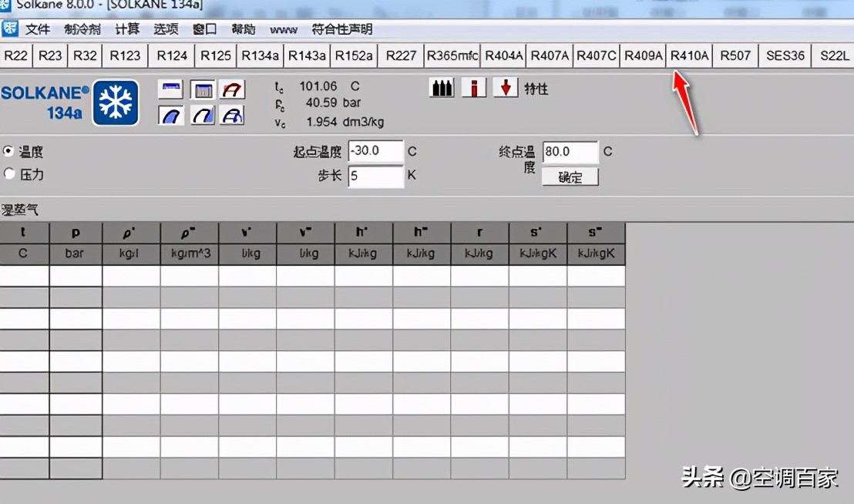Viewport: 854px width, 504px height.
Task: Click the t column header
Action: click(x=25, y=233)
